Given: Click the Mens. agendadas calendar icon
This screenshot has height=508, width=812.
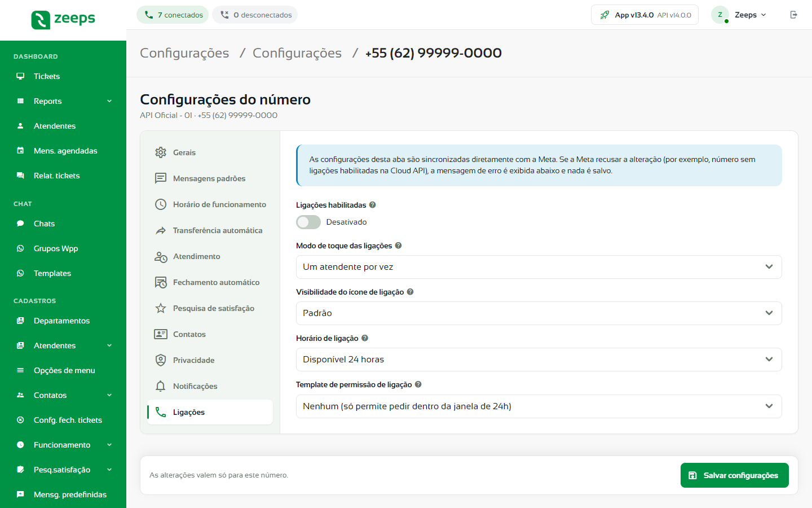Looking at the screenshot, I should click(20, 151).
